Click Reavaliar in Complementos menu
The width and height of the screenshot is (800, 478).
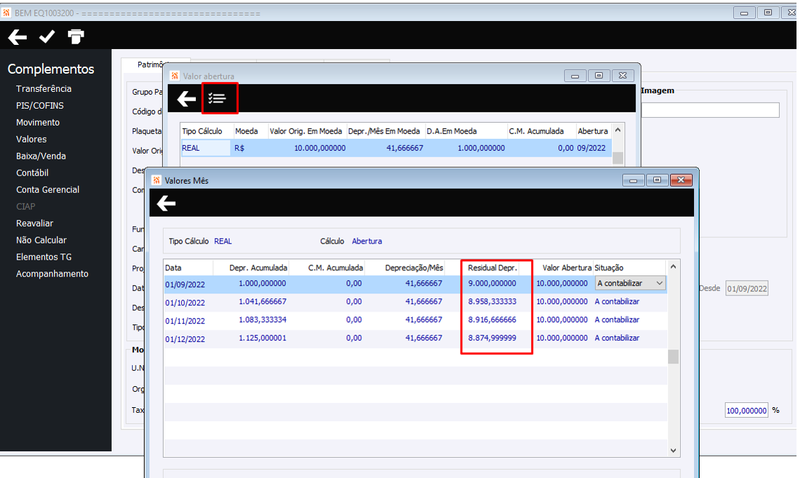point(34,223)
